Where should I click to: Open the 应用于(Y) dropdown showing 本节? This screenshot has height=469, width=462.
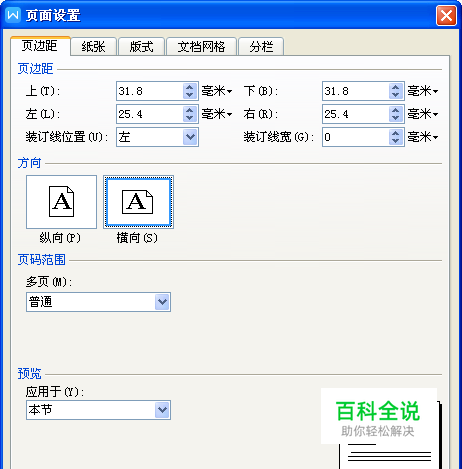[x=98, y=410]
